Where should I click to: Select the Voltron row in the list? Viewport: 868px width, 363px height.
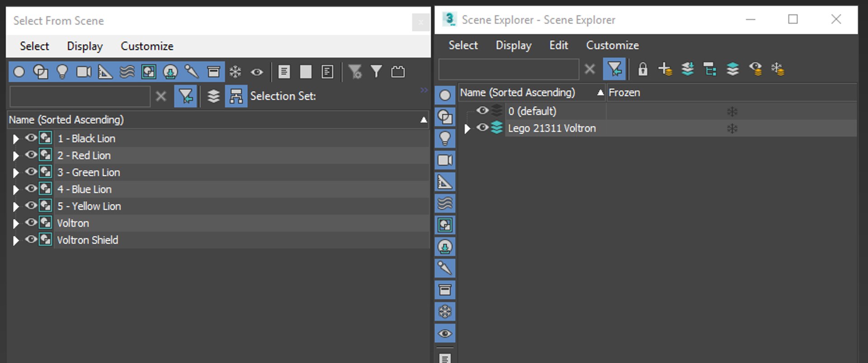[x=218, y=223]
